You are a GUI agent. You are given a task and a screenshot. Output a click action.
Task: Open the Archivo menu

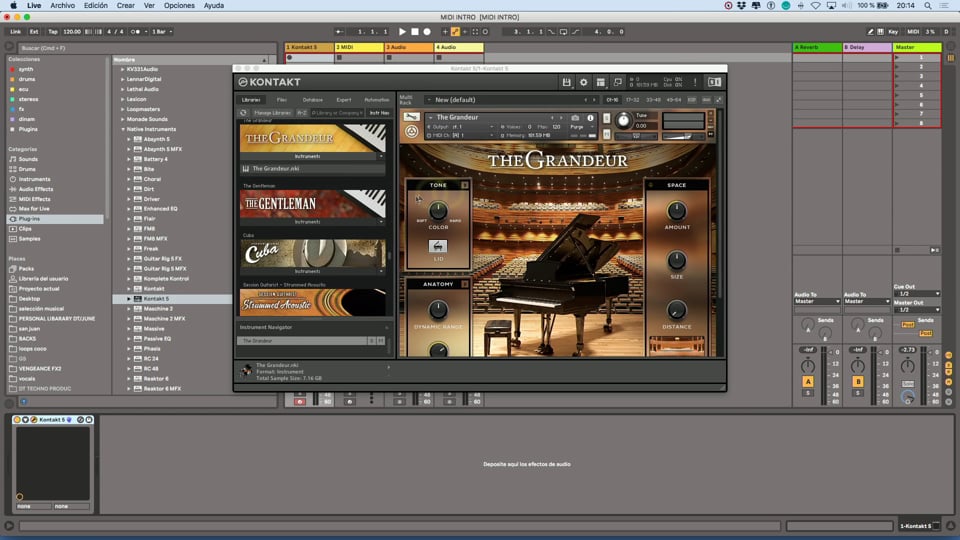(x=62, y=6)
